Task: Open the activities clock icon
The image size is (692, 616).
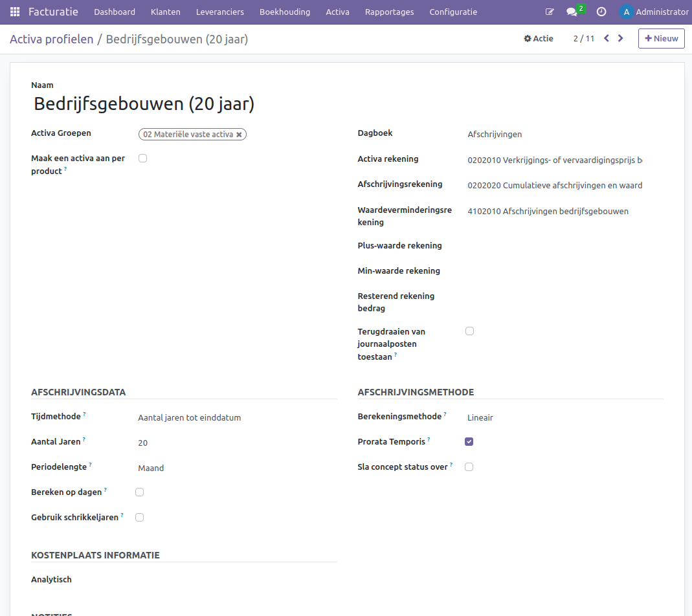Action: pos(601,12)
